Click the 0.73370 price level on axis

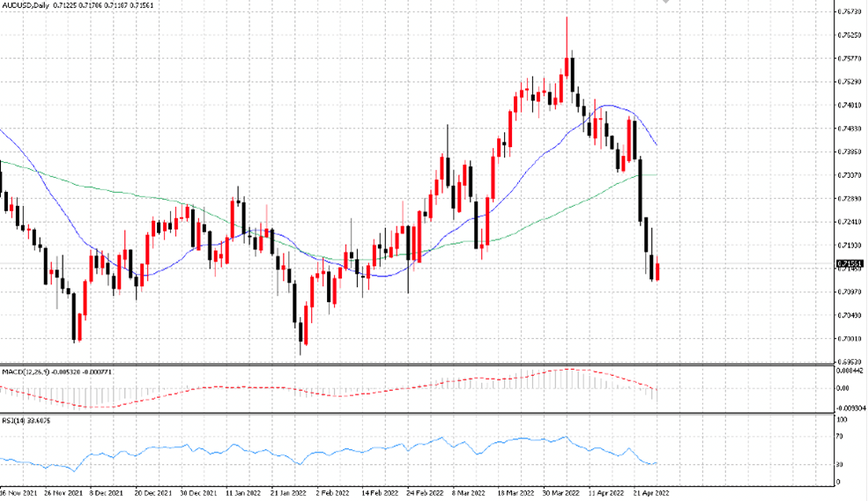coord(849,174)
